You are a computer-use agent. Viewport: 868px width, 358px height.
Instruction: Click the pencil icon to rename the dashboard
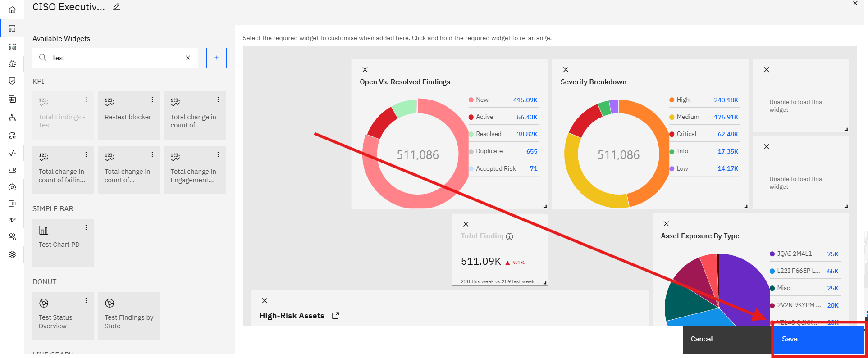(117, 7)
